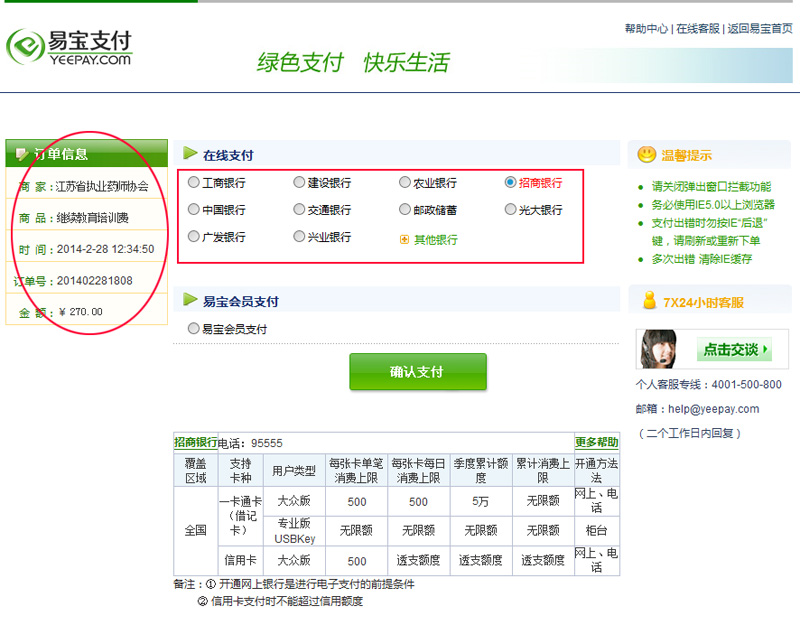The width and height of the screenshot is (800, 625).
Task: Select 邮政储蓄 radio button
Action: 405,209
